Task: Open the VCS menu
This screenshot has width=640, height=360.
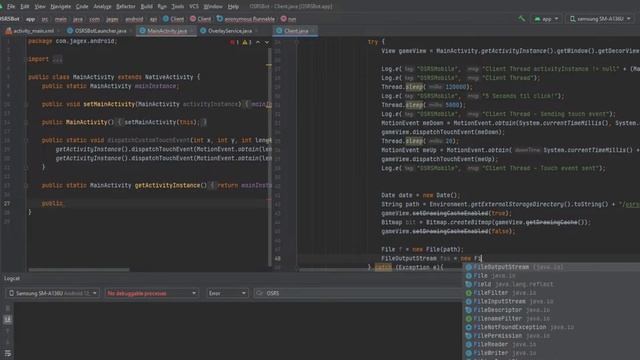Action: coord(194,7)
